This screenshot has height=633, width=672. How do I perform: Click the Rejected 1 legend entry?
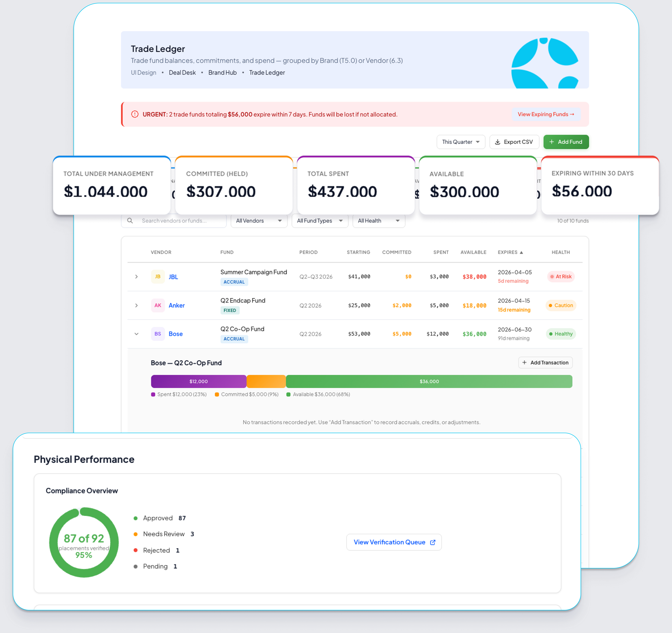pos(156,550)
